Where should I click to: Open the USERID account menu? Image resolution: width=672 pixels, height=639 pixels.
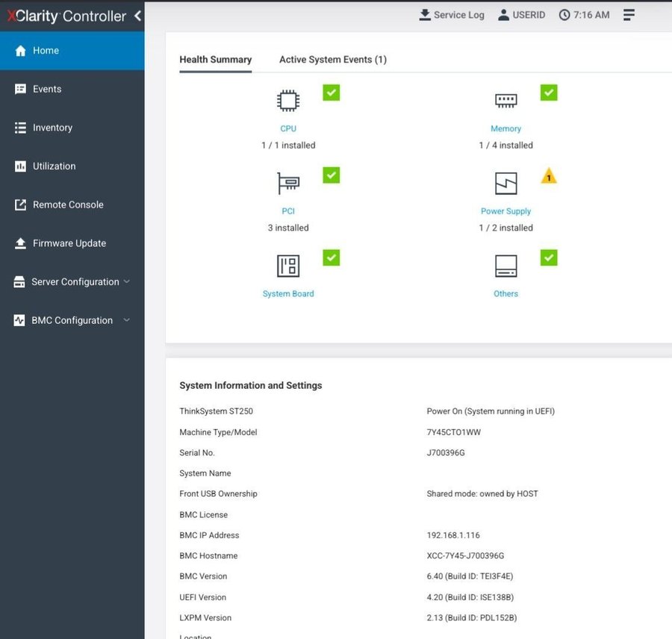(x=521, y=15)
